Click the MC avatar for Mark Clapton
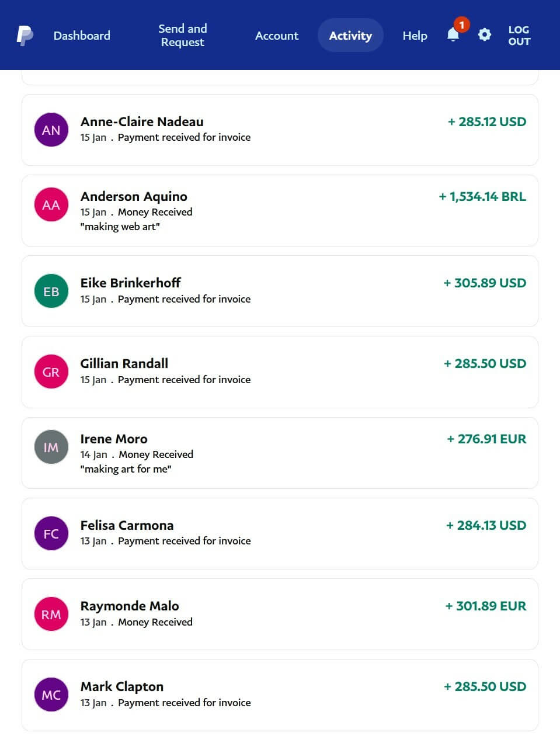This screenshot has width=560, height=736. pos(51,695)
